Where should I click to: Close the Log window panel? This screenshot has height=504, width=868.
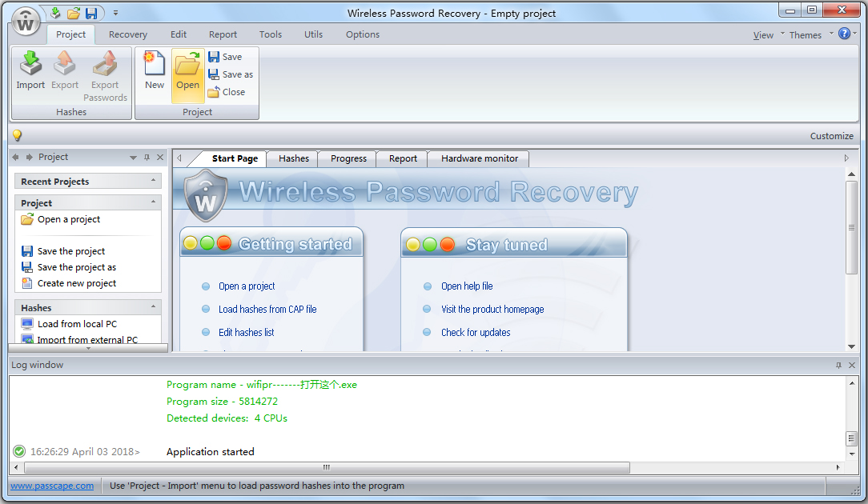point(852,365)
